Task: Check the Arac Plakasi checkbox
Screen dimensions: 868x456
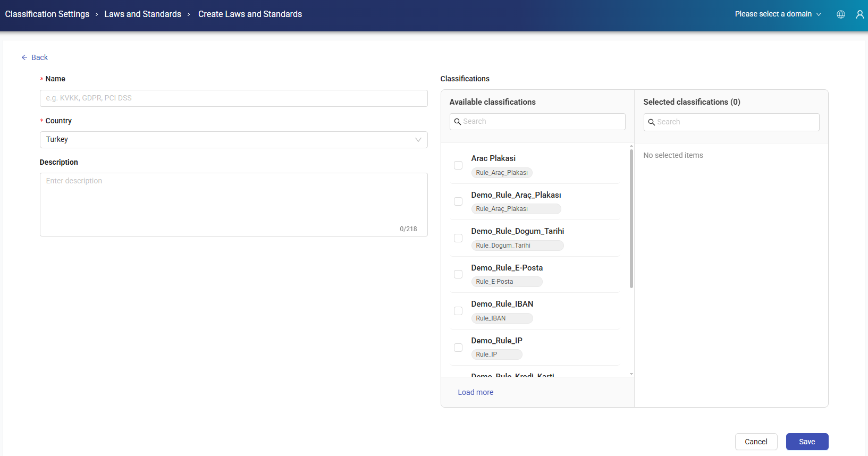Action: coord(458,165)
